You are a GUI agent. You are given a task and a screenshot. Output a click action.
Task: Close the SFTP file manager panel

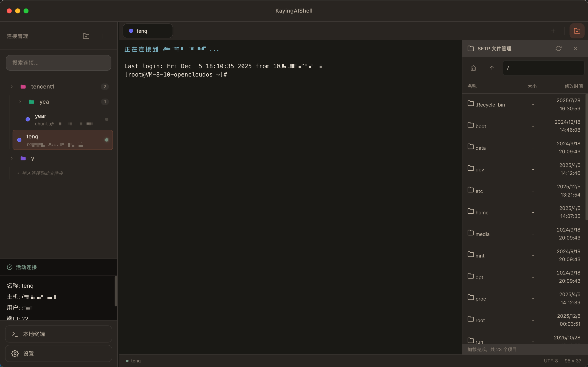point(575,49)
